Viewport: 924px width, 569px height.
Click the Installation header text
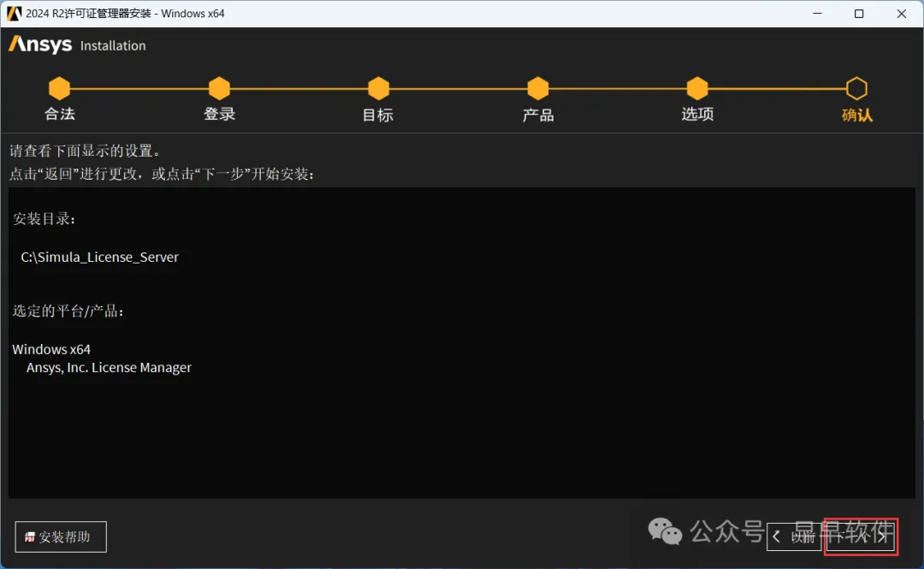(x=113, y=45)
